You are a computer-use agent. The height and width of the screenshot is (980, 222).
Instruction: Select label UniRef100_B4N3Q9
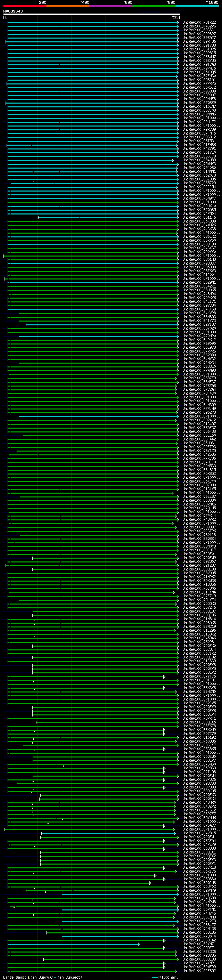tap(199, 405)
